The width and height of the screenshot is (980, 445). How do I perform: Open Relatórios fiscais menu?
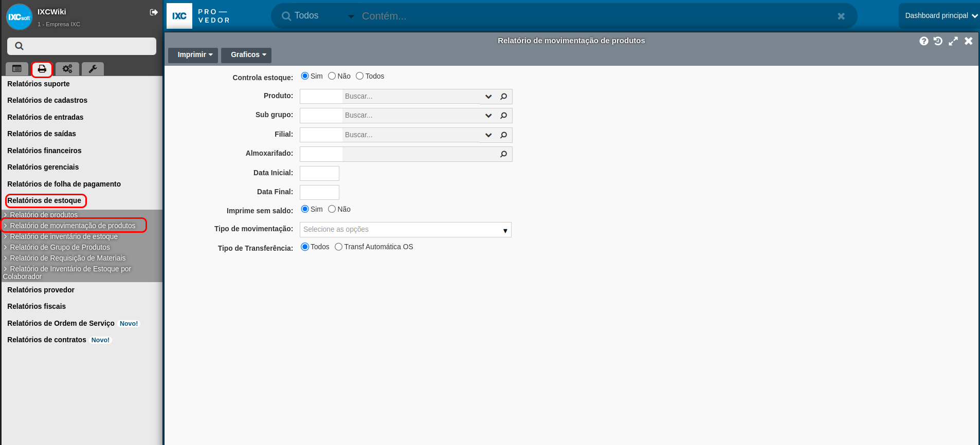click(37, 306)
